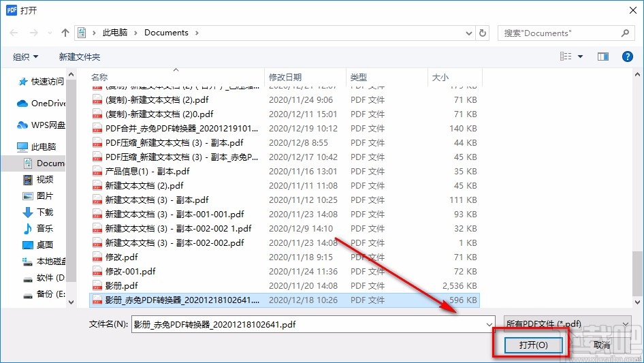Click PDF icon of 产品信息(1) - 副本.pdf

(97, 171)
